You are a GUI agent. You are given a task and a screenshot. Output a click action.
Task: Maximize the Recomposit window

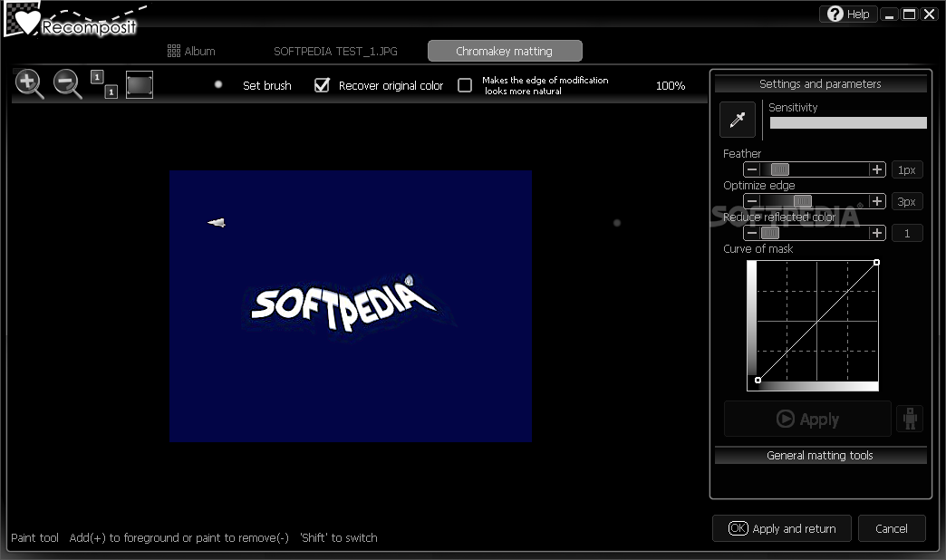click(909, 14)
